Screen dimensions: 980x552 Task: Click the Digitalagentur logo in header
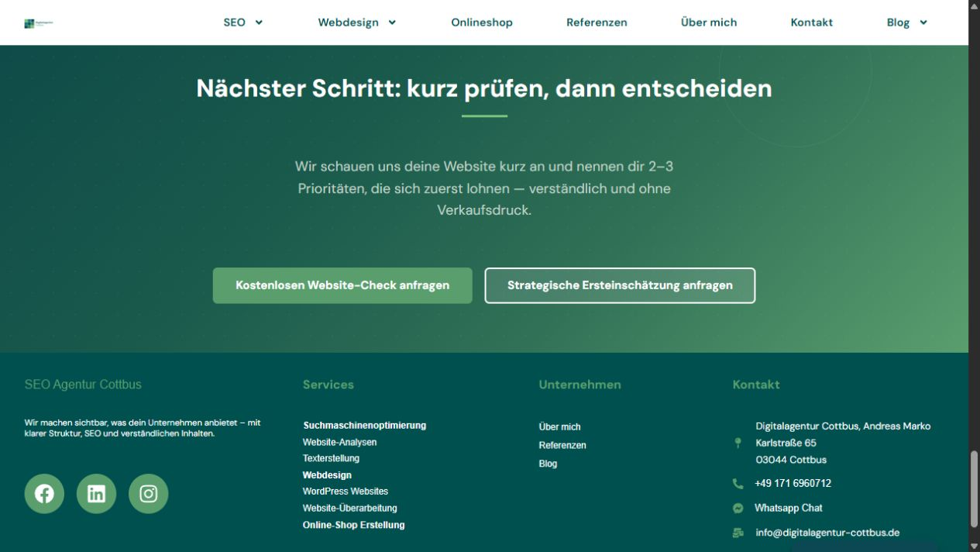pos(39,23)
